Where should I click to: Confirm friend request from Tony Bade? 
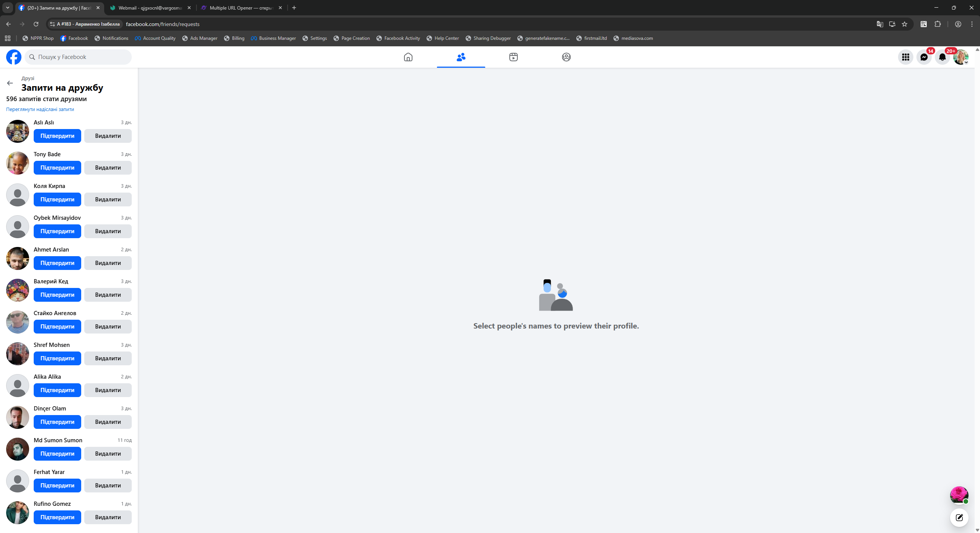pyautogui.click(x=57, y=168)
